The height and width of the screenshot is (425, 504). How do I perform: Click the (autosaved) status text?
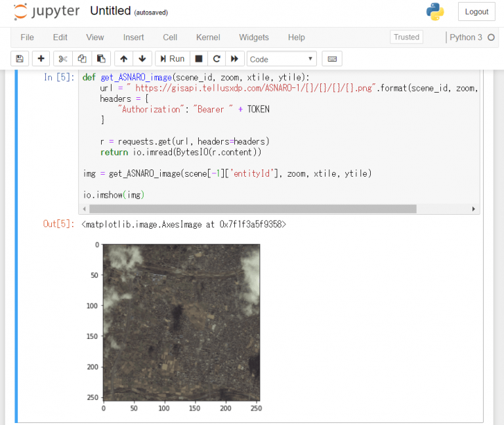(x=151, y=12)
